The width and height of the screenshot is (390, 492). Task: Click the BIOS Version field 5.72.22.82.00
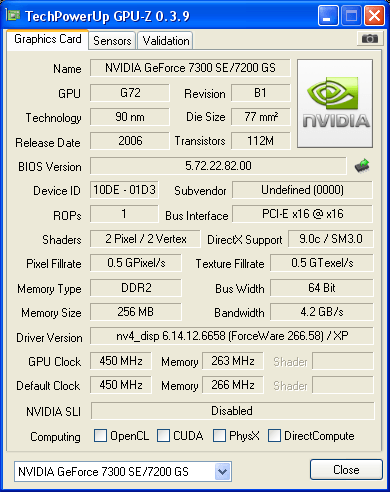pyautogui.click(x=218, y=166)
